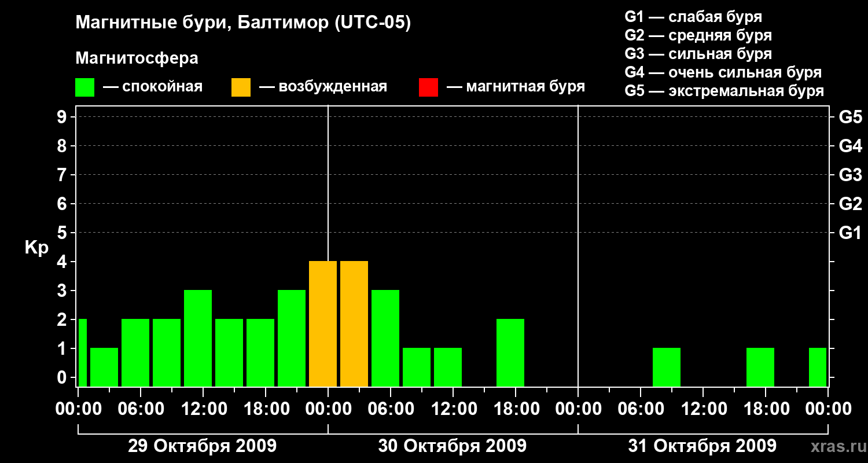Click the green Kp 1 bar at 18:00 on 31 October
The height and width of the screenshot is (463, 868).
click(760, 368)
